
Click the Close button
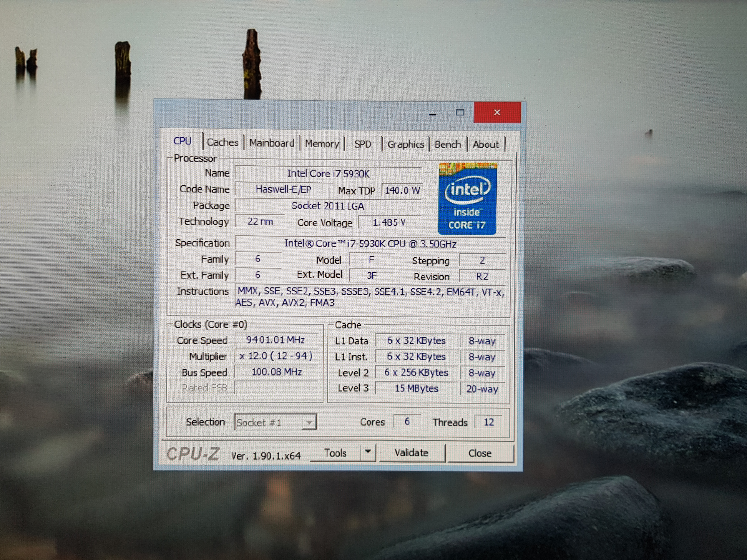tap(479, 453)
